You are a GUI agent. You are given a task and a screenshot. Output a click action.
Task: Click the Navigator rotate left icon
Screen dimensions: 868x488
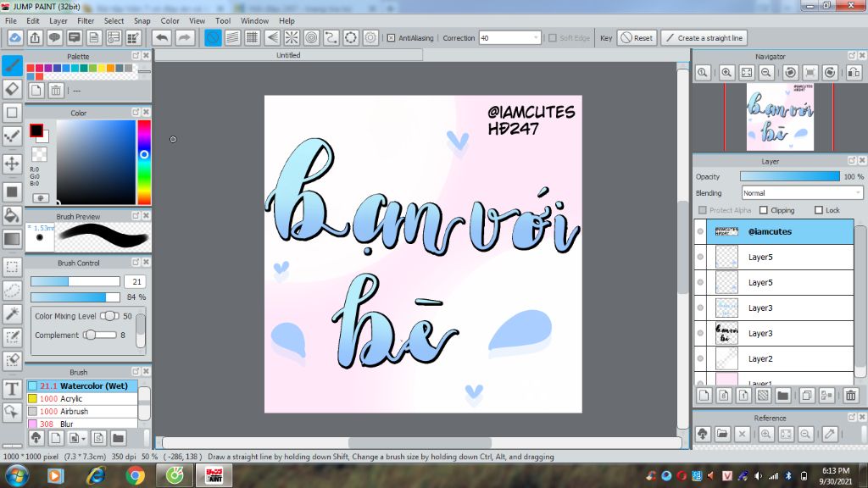(x=791, y=73)
